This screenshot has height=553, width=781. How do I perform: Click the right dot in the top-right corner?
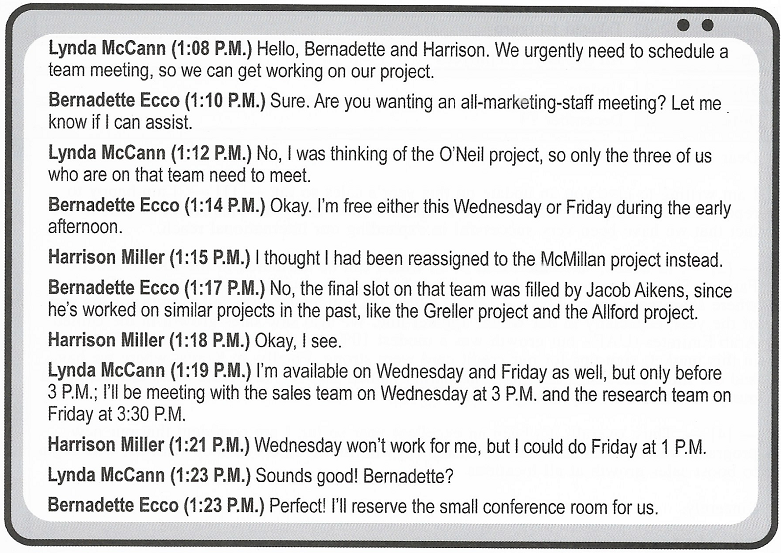pyautogui.click(x=707, y=25)
